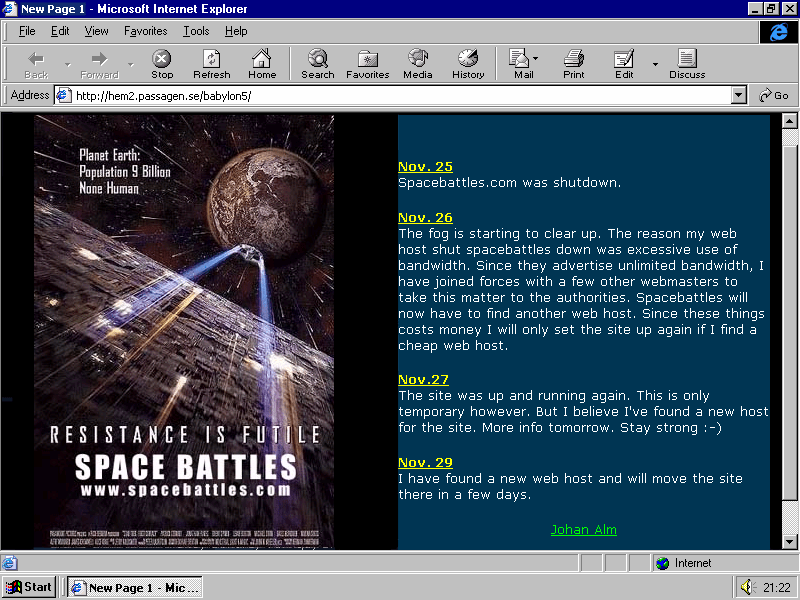Click the Johan Alm link

(584, 530)
